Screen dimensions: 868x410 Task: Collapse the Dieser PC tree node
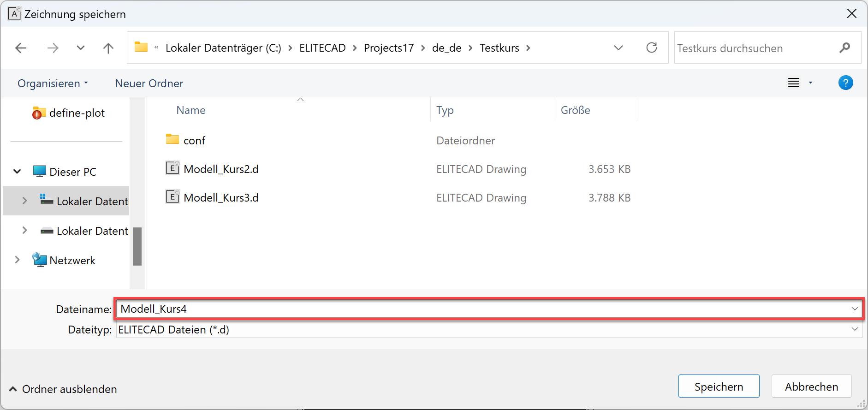point(17,172)
